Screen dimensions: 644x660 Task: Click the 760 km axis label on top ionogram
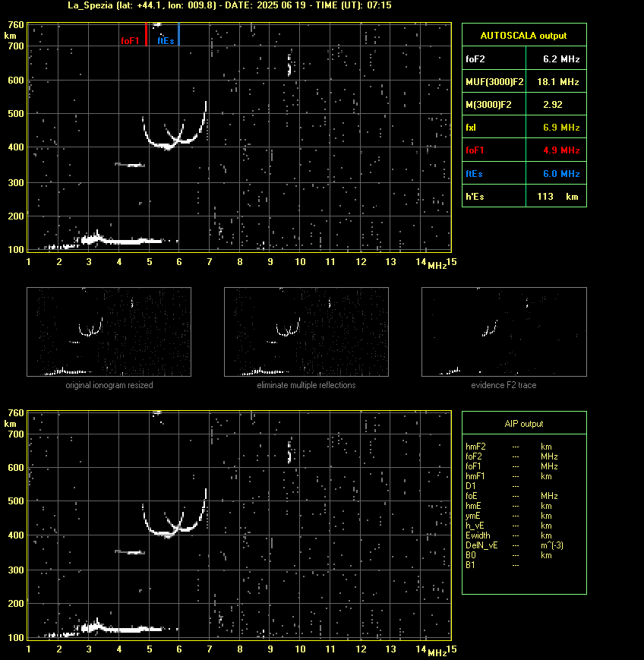(16, 25)
